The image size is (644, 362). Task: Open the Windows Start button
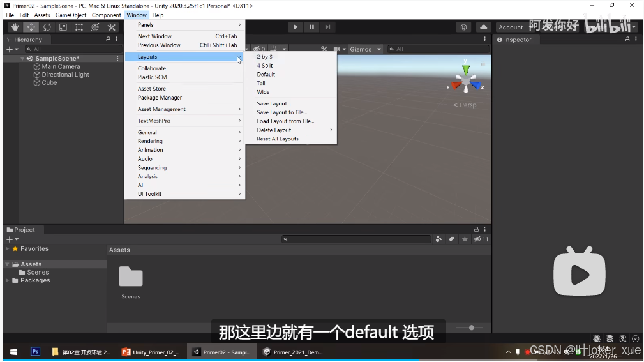(13, 352)
